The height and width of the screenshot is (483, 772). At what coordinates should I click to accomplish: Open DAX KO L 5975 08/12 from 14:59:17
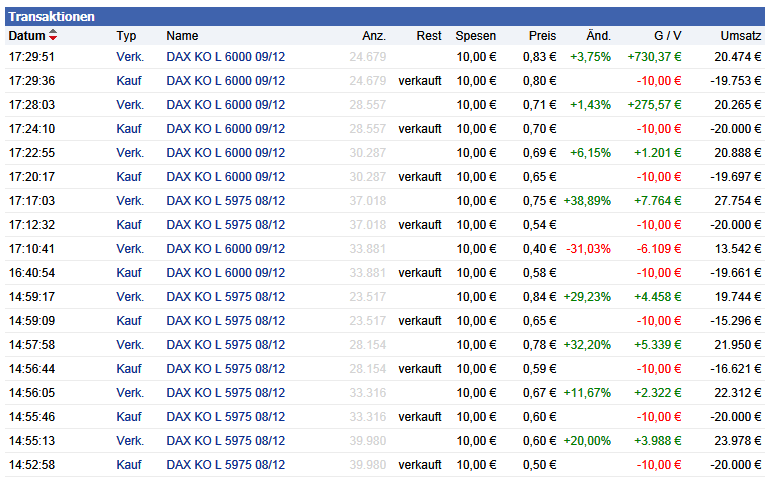pyautogui.click(x=225, y=297)
